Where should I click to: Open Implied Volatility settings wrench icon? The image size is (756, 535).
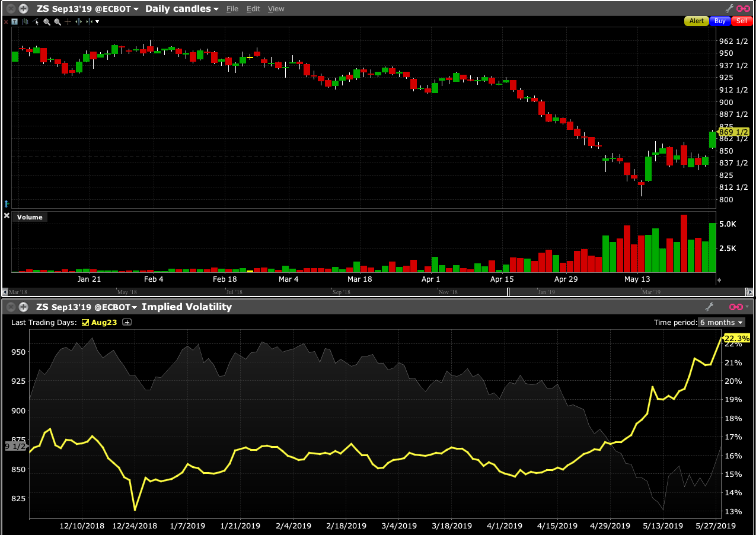709,307
